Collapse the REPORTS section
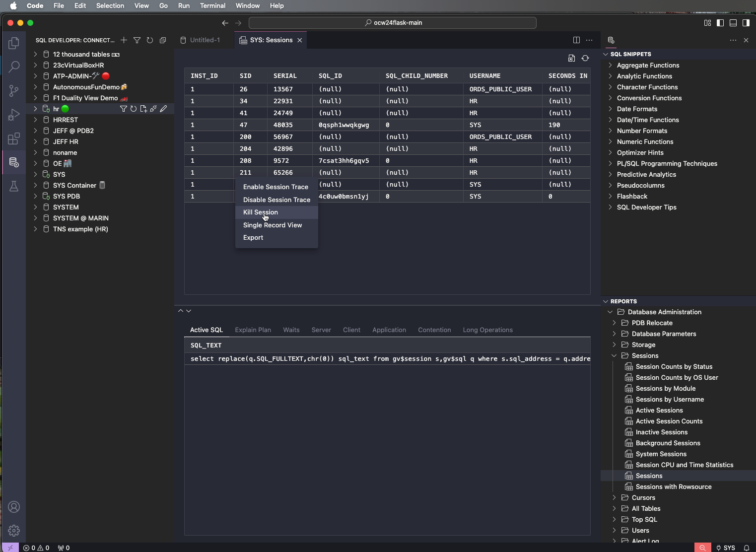756x552 pixels. (x=606, y=301)
